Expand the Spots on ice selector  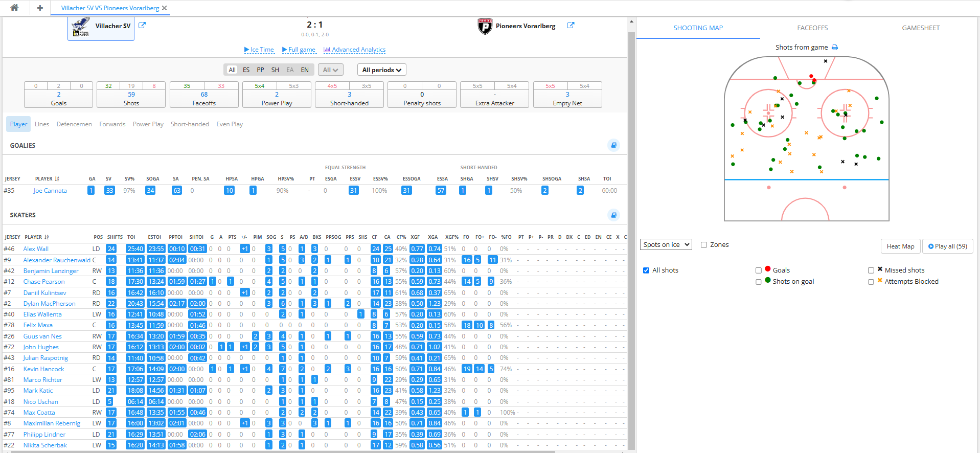tap(666, 245)
